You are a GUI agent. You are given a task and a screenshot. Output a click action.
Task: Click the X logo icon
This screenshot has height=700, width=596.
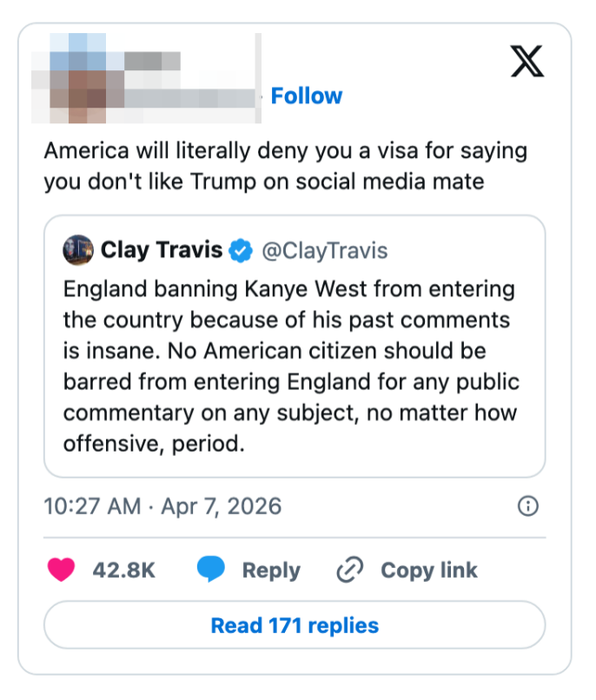point(525,63)
